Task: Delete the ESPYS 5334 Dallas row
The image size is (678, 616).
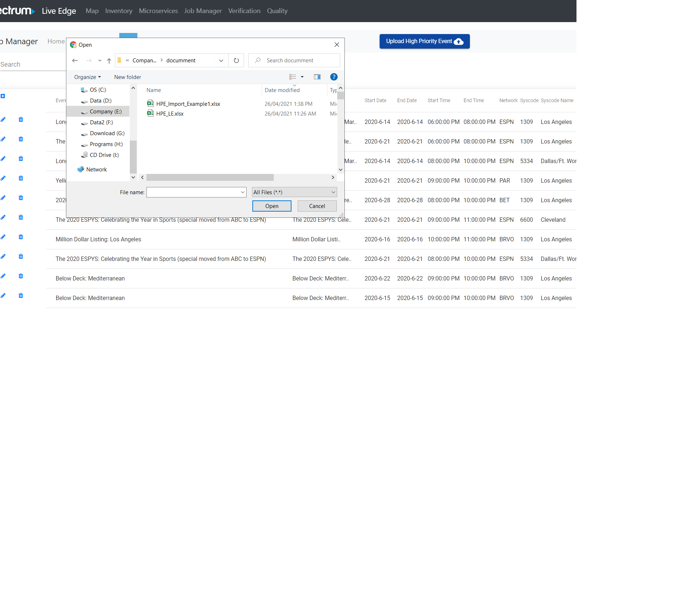Action: (21, 257)
